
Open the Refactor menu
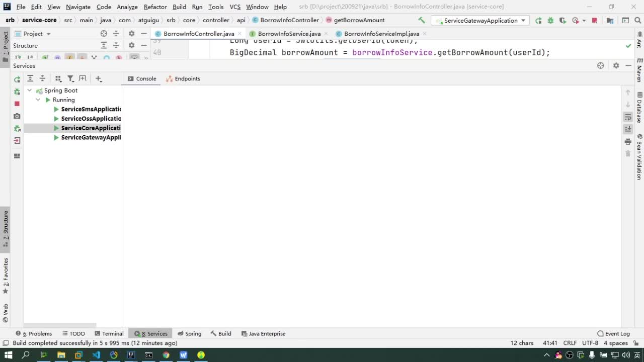[x=155, y=7]
